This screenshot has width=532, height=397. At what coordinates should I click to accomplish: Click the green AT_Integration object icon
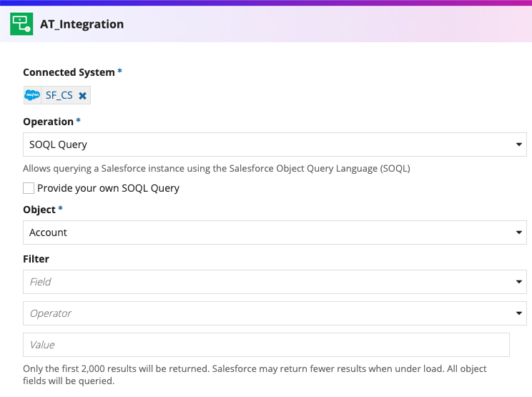click(21, 24)
